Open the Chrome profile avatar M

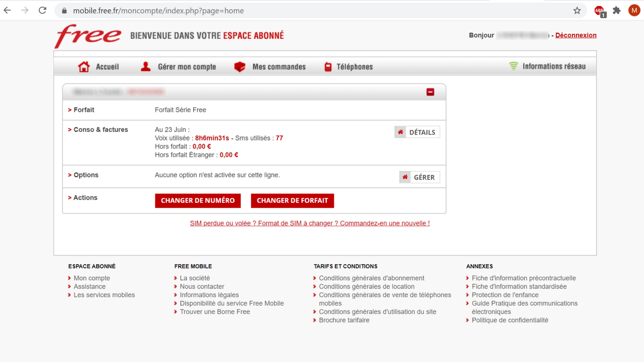coord(634,10)
